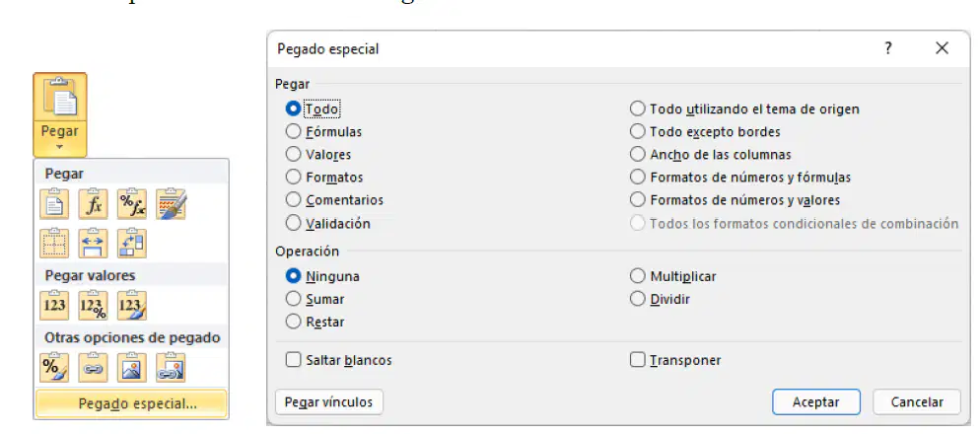The width and height of the screenshot is (980, 434).
Task: Click paste as linked picture icon
Action: point(171,367)
